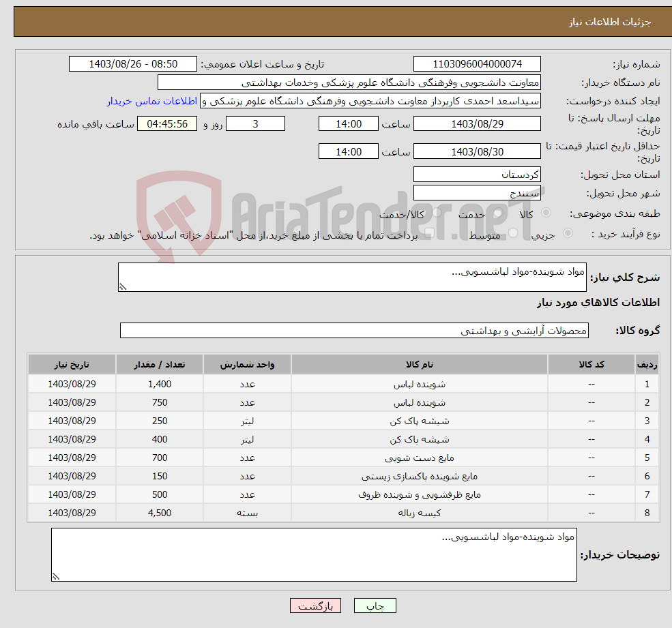Click the request creator name field
672x628 pixels.
click(370, 101)
